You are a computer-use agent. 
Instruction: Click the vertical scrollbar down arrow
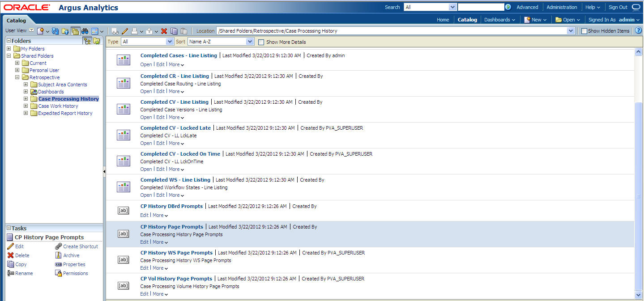tap(639, 295)
